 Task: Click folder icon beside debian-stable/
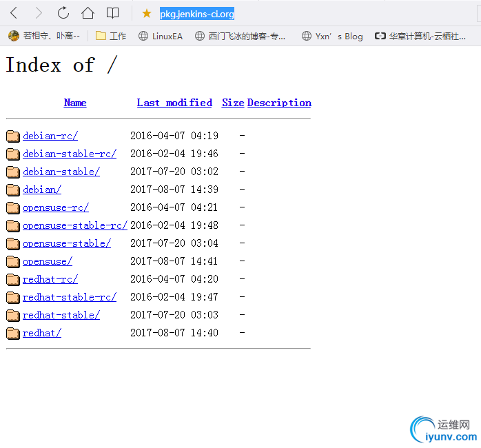[x=13, y=172]
